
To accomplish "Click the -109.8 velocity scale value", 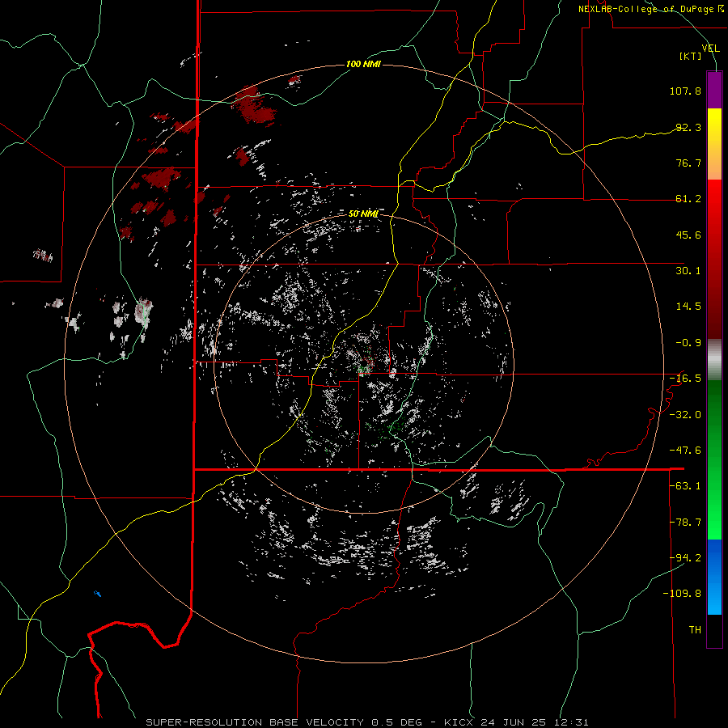I will tap(682, 594).
